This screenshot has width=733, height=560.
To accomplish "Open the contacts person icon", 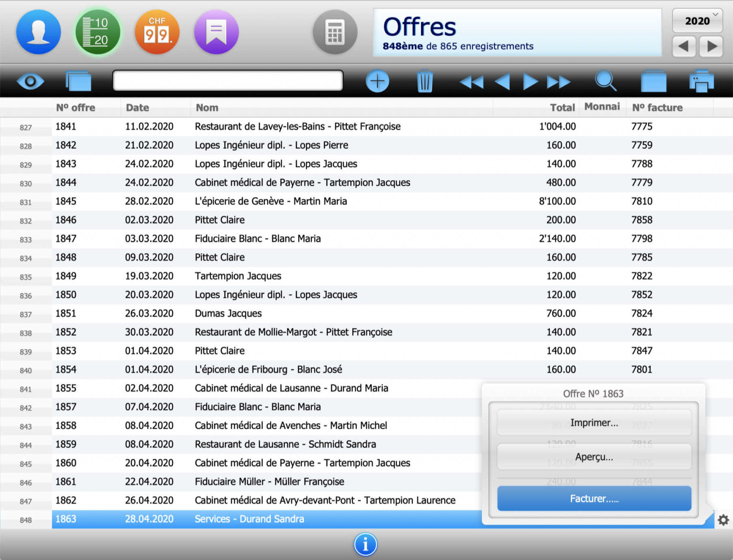I will (38, 32).
